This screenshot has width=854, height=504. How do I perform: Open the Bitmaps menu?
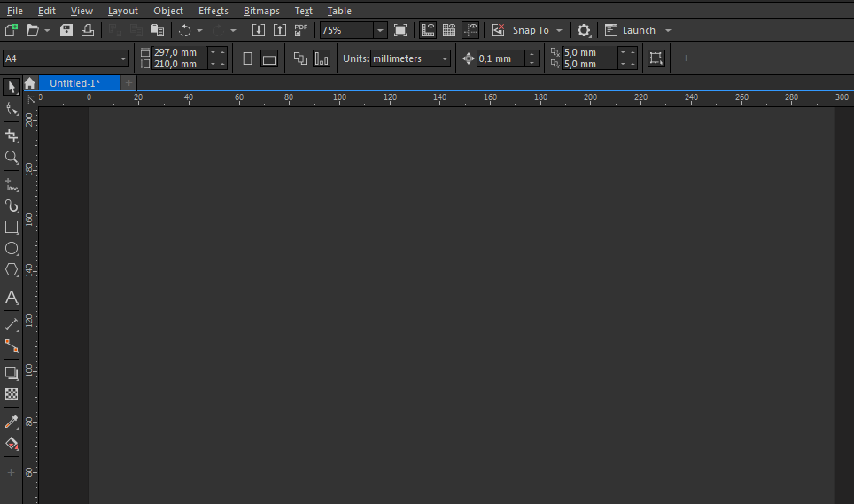click(261, 11)
